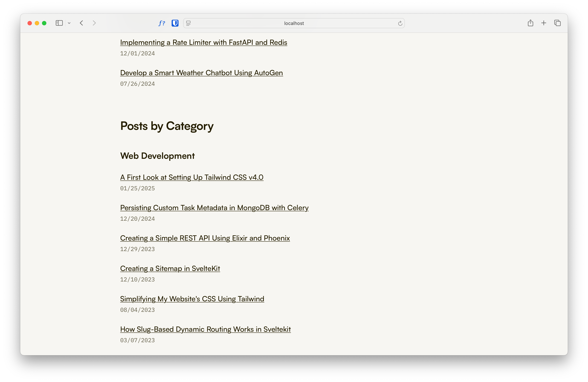Click inside the localhost address bar

click(294, 23)
